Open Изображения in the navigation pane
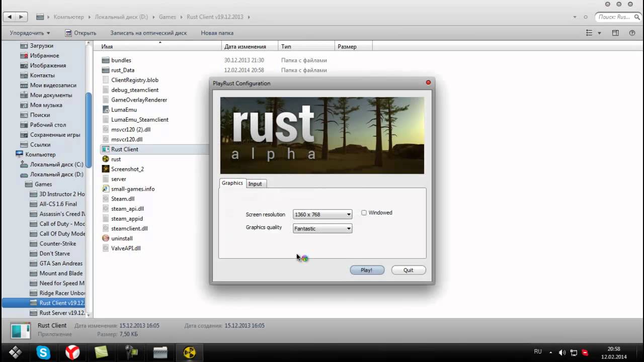 point(48,65)
